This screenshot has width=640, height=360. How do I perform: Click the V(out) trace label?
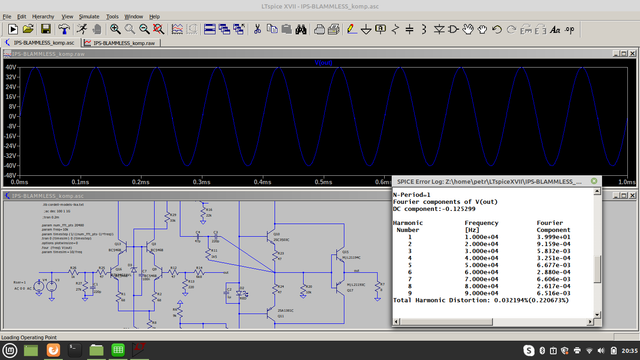[x=323, y=63]
